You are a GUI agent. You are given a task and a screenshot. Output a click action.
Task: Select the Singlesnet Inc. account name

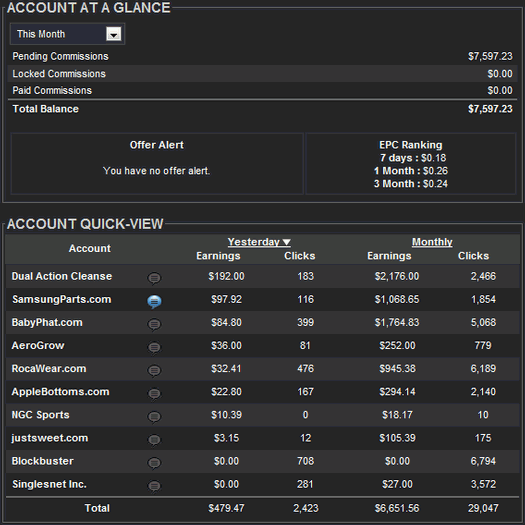coord(49,484)
